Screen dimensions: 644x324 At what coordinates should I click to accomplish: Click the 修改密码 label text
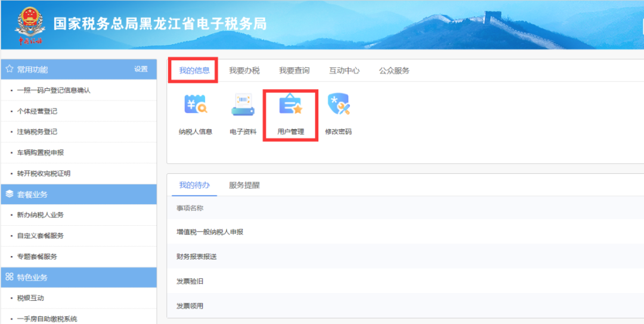339,132
